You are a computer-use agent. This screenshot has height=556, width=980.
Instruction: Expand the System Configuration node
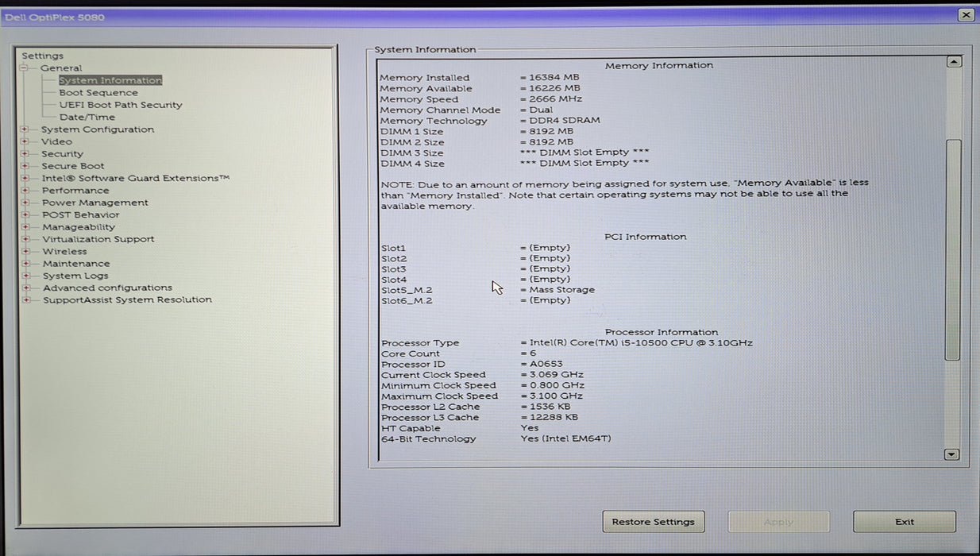coord(25,129)
